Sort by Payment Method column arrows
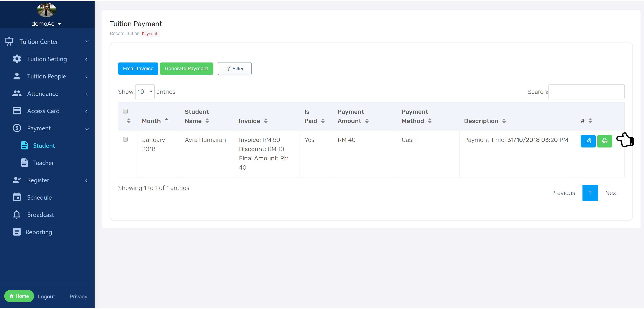The height and width of the screenshot is (309, 644). [x=429, y=121]
